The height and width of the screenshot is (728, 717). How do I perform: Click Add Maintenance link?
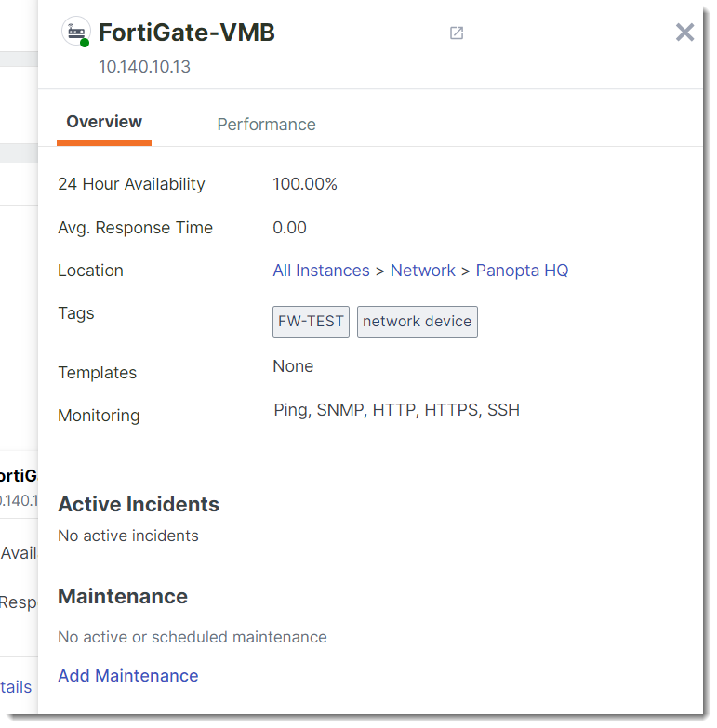pos(127,676)
